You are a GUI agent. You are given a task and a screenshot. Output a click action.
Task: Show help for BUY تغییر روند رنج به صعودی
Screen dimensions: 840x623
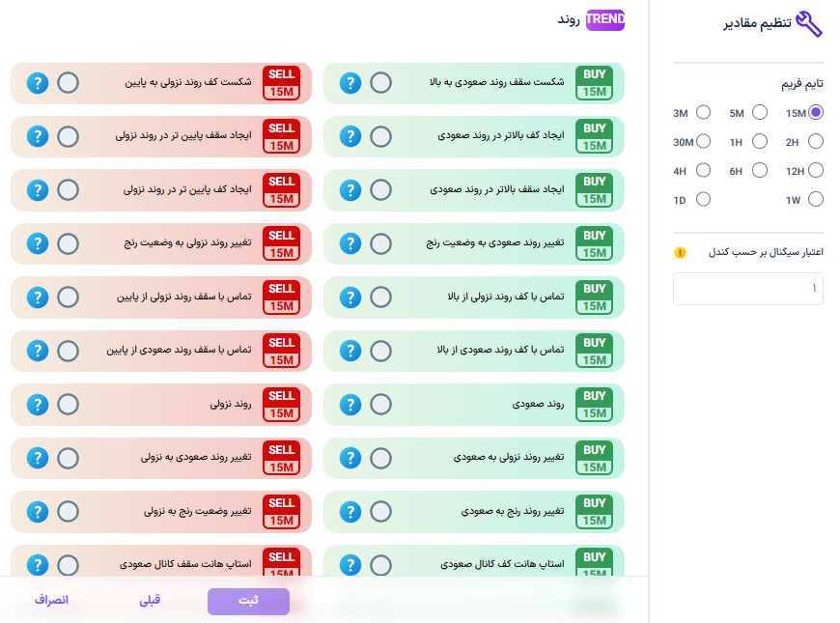point(350,512)
